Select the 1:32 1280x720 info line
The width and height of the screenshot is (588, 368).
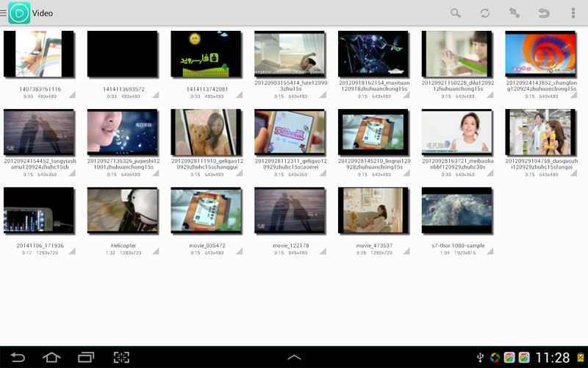click(x=123, y=253)
